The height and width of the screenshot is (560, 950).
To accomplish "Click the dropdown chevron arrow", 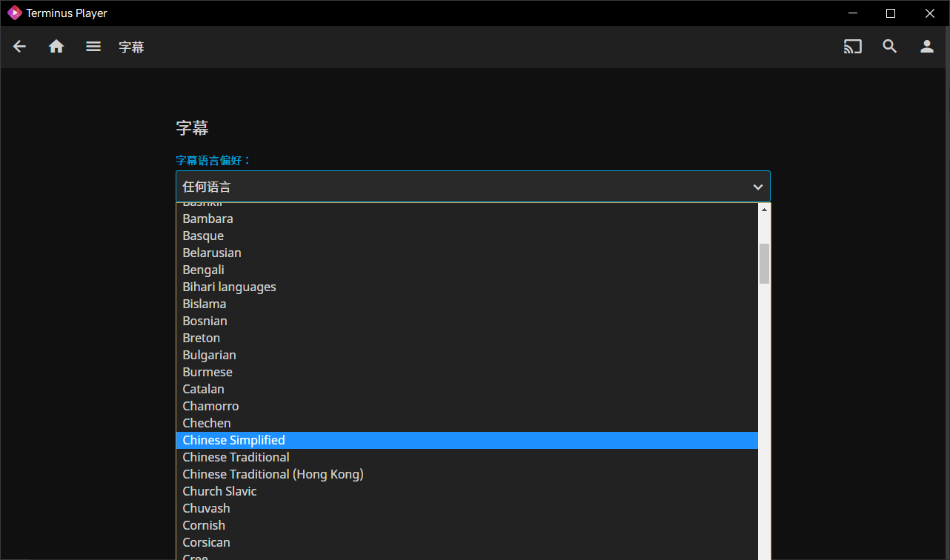I will (757, 187).
